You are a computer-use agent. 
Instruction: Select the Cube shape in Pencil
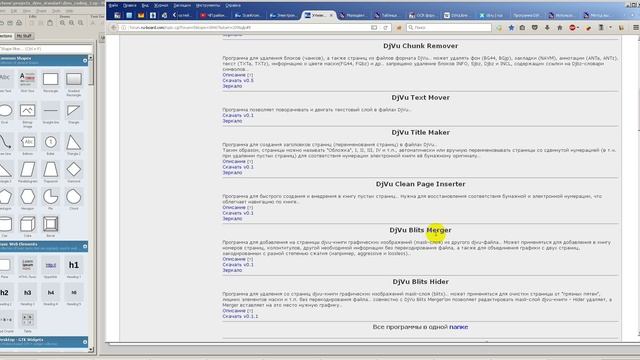click(x=27, y=224)
